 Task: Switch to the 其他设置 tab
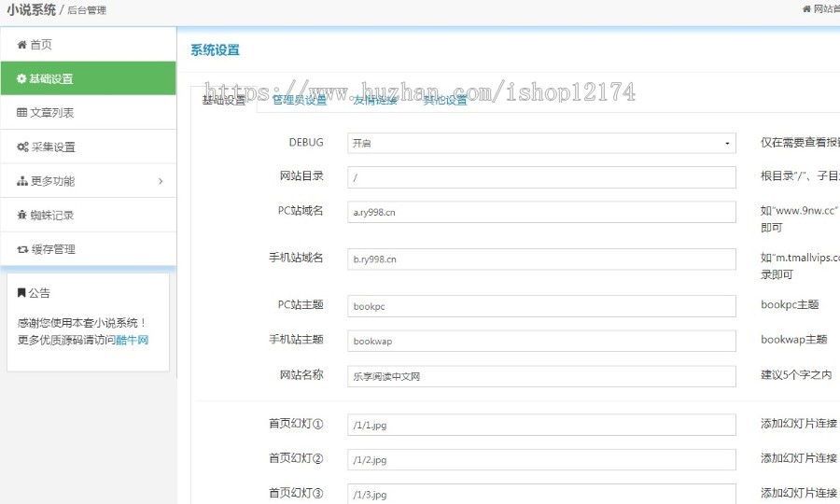(445, 100)
